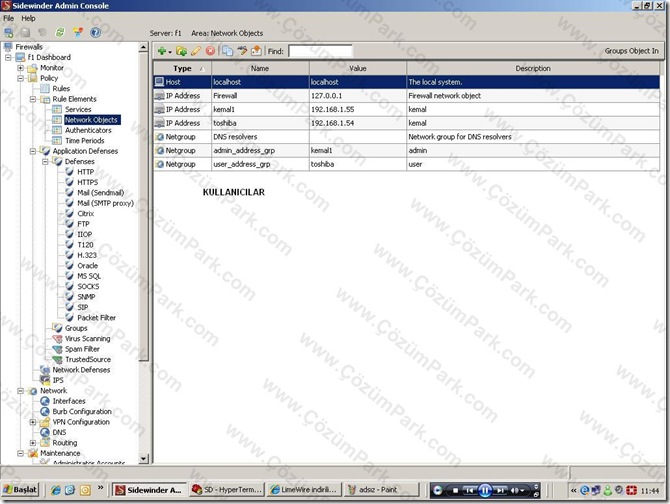Click the blue Help question mark icon

coord(96,32)
